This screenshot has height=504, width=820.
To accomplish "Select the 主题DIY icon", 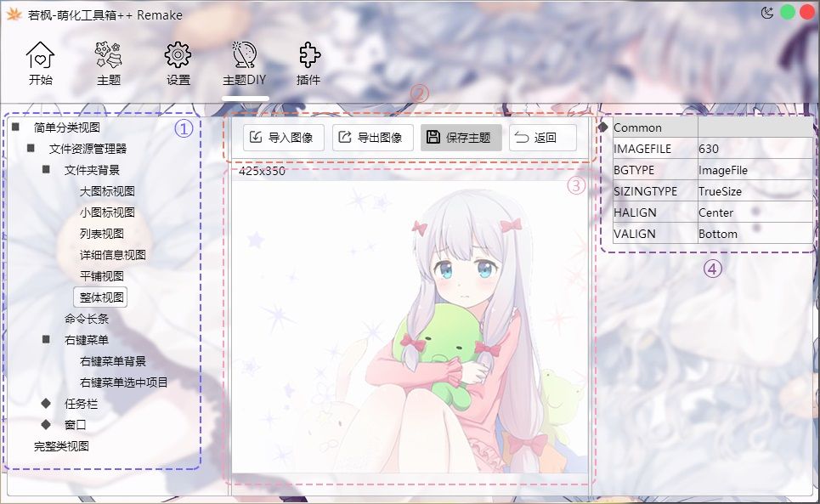I will tap(244, 55).
